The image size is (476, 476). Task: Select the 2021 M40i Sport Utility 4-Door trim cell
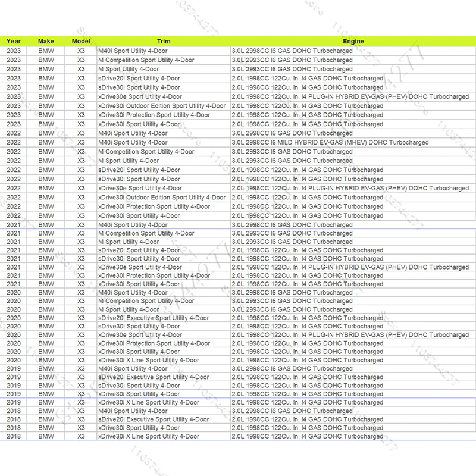[164, 225]
